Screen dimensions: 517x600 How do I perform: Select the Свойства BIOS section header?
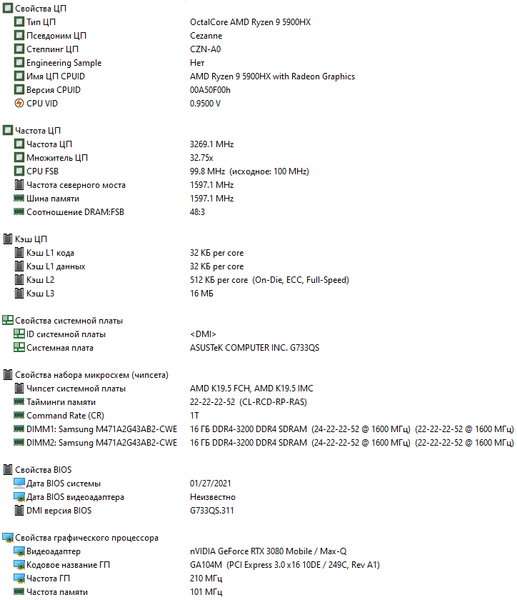click(x=43, y=470)
